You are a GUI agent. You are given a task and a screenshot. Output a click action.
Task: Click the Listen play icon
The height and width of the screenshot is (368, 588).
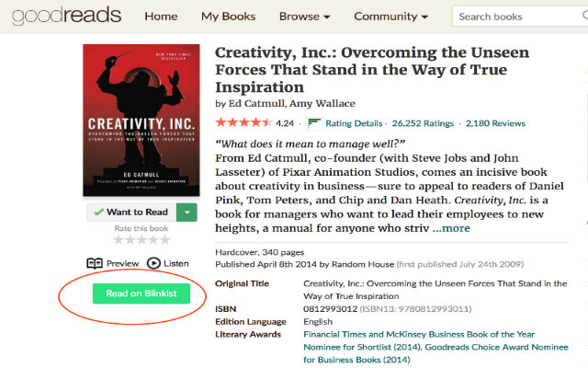tap(153, 262)
